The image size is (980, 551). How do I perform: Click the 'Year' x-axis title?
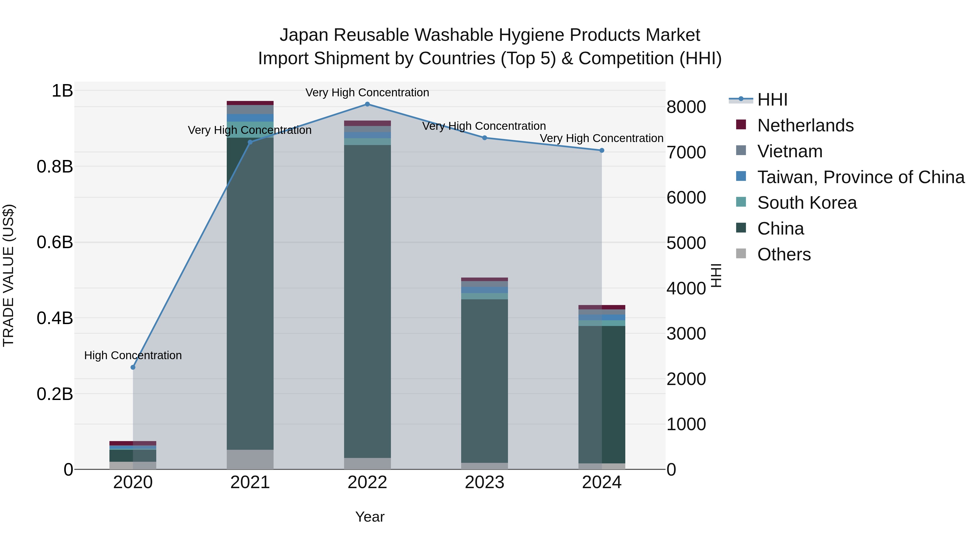370,517
